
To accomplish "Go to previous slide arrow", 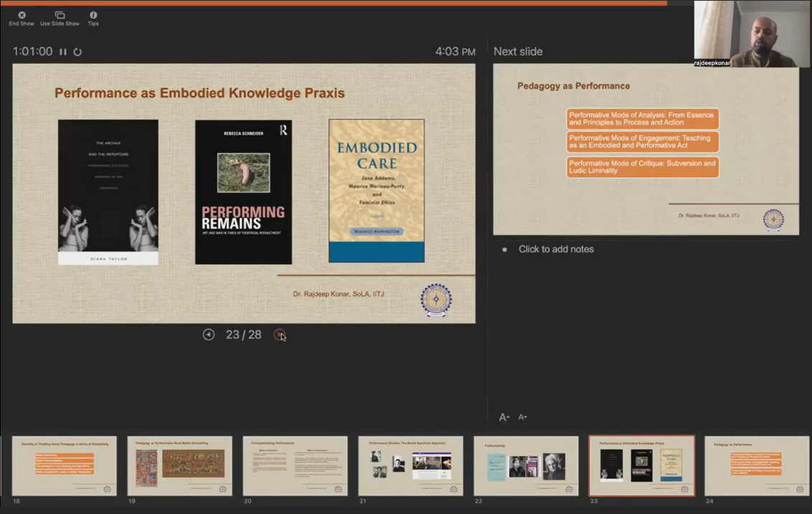I will [209, 335].
